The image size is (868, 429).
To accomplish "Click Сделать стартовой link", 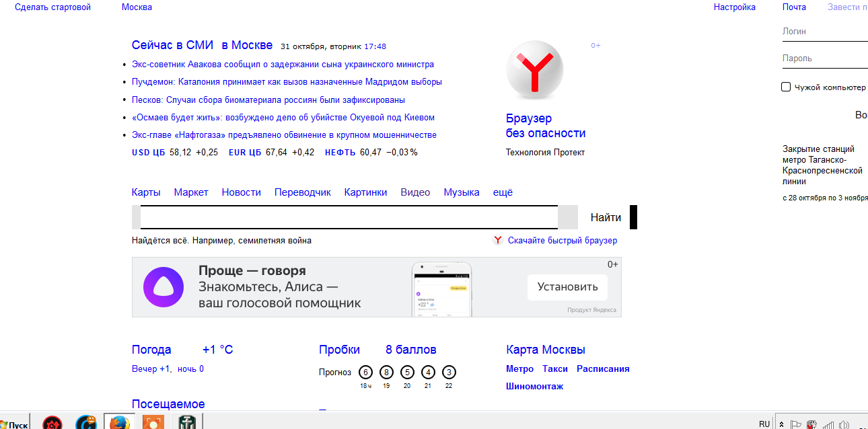I will (x=52, y=7).
